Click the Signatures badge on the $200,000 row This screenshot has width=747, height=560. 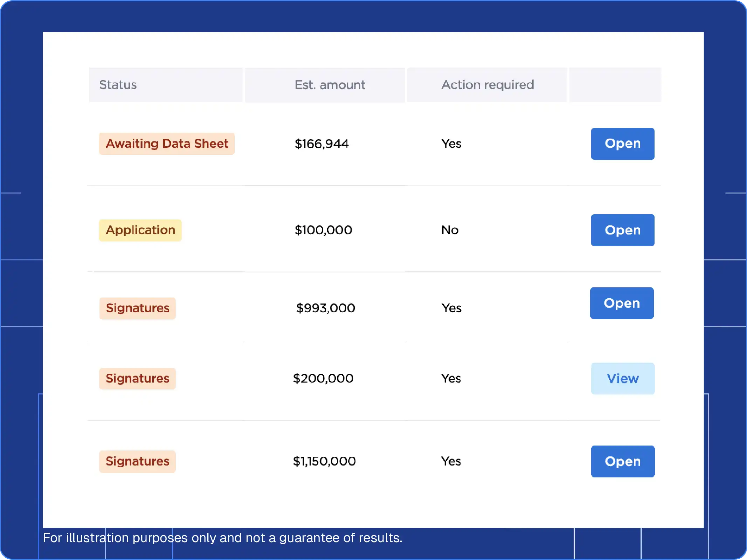137,378
